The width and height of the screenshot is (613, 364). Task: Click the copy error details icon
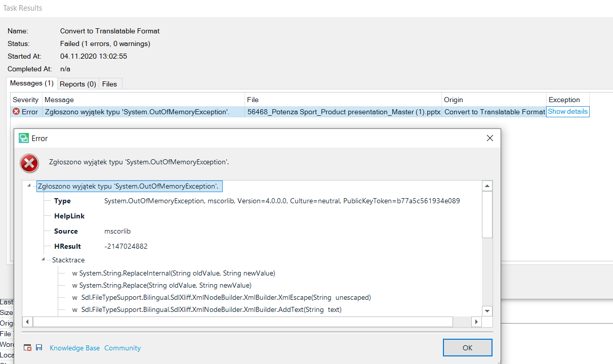28,348
